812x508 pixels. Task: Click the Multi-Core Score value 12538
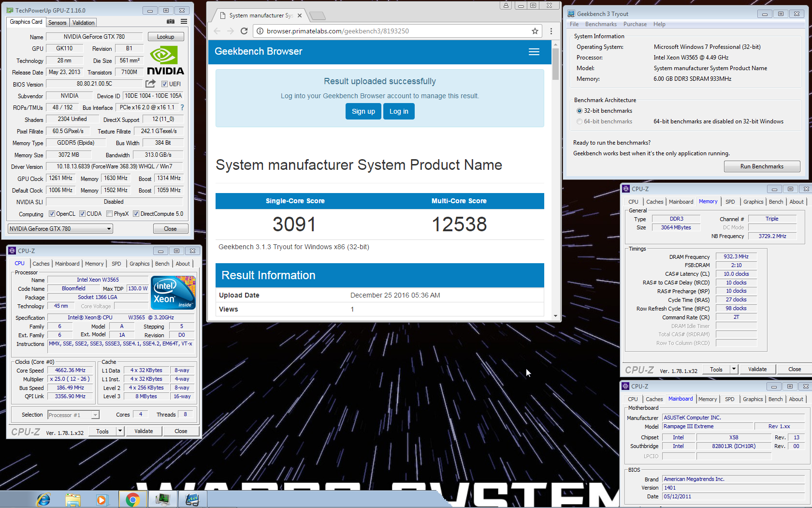[459, 224]
